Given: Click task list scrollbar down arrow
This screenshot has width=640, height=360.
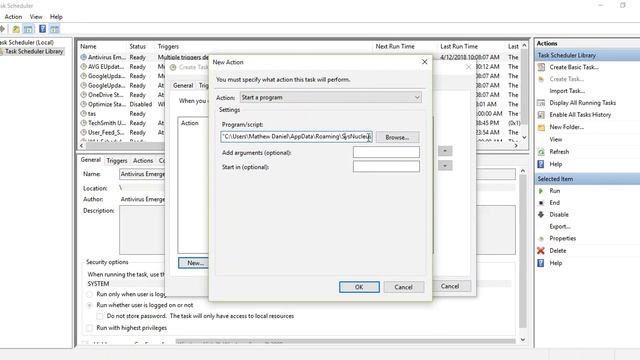Looking at the screenshot, I should click(x=524, y=137).
